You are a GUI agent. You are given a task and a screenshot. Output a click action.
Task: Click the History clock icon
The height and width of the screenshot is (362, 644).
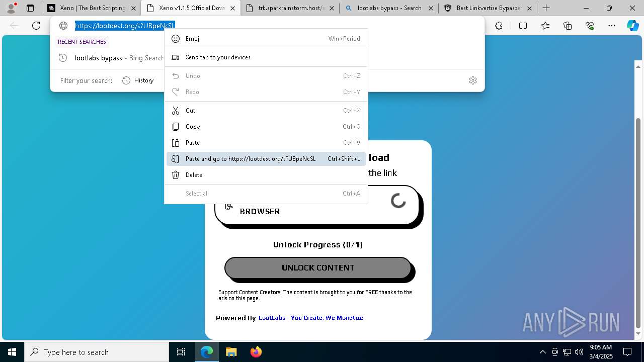point(126,80)
